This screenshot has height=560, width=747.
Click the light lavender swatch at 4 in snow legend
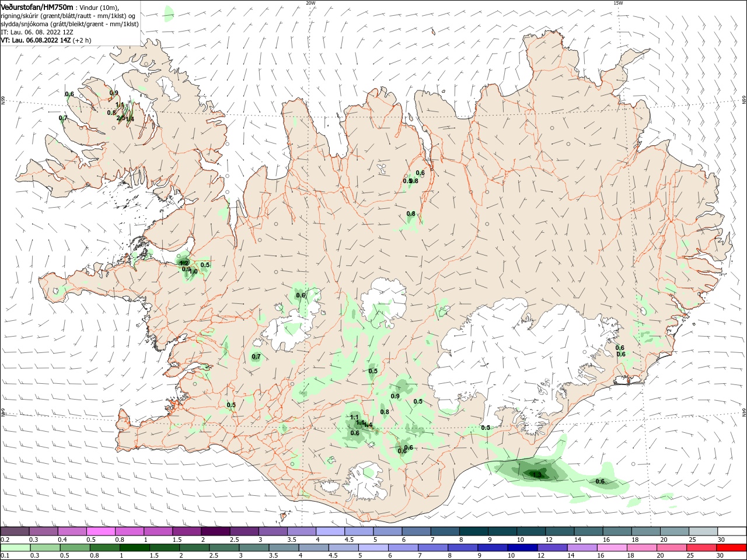[x=330, y=531]
